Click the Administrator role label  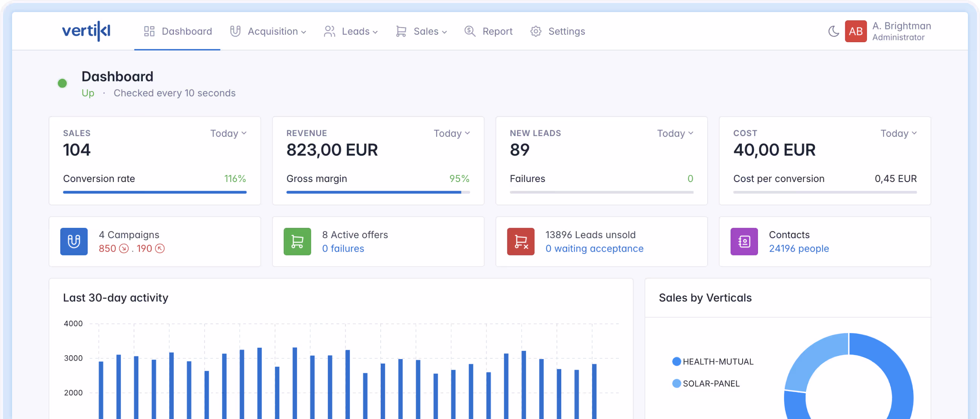tap(898, 37)
